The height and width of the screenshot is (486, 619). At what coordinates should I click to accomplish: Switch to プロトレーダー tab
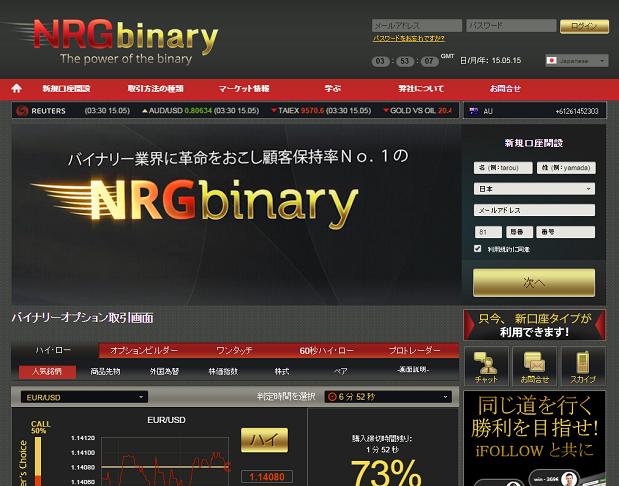[415, 351]
